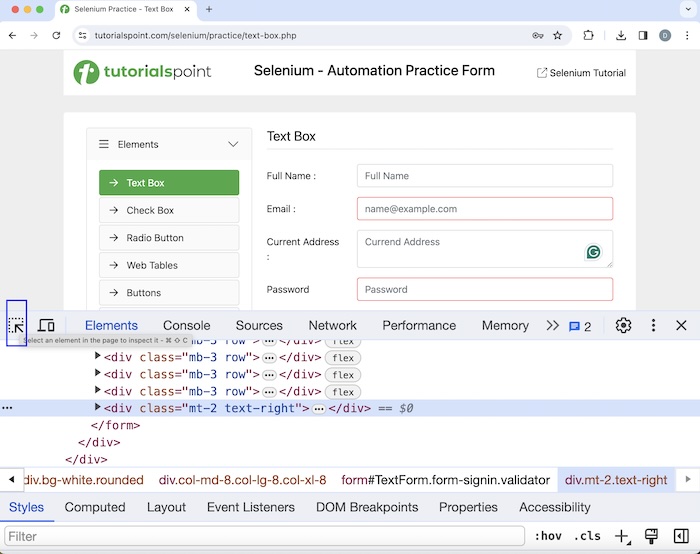Open the Chrome extensions puzzle icon
700x554 pixels.
(x=588, y=35)
